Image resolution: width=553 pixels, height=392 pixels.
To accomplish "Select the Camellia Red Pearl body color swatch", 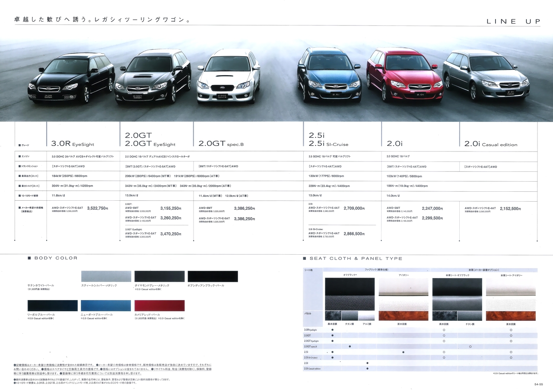I will tap(159, 306).
